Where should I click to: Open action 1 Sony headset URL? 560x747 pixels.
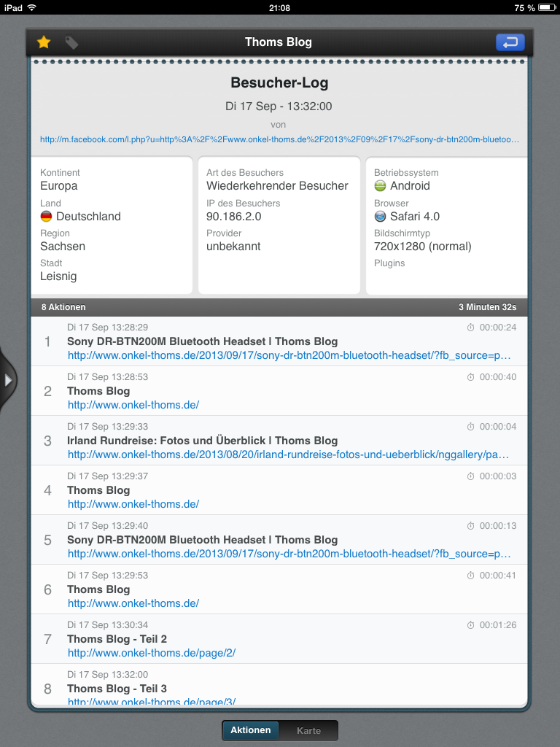click(289, 355)
